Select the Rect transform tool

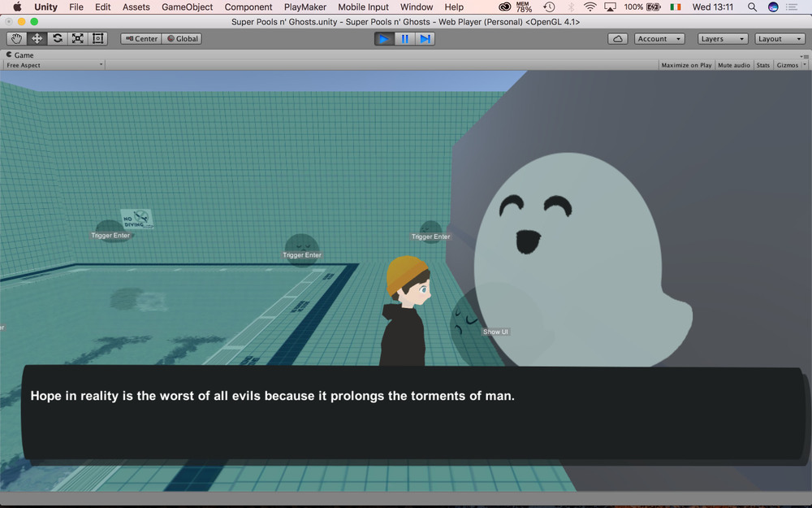tap(98, 38)
